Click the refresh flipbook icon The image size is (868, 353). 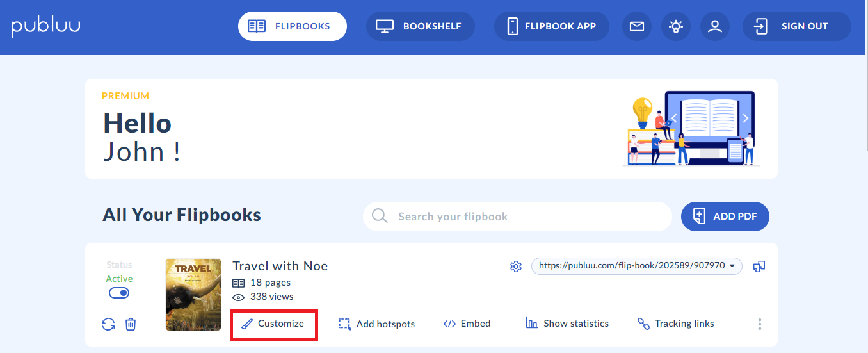click(108, 324)
